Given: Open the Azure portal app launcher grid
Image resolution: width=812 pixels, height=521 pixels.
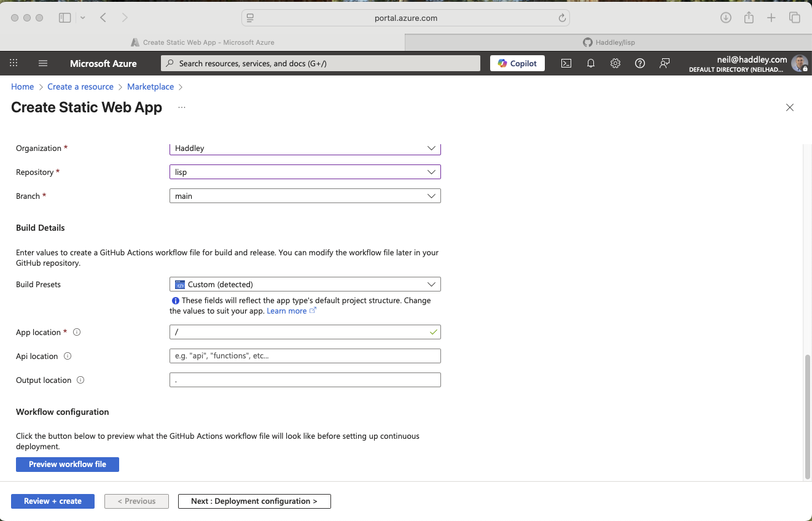Looking at the screenshot, I should [x=14, y=63].
